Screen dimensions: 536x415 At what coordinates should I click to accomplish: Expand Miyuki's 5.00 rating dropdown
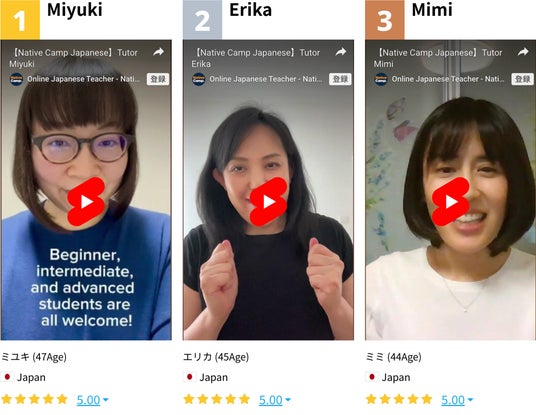pos(92,400)
